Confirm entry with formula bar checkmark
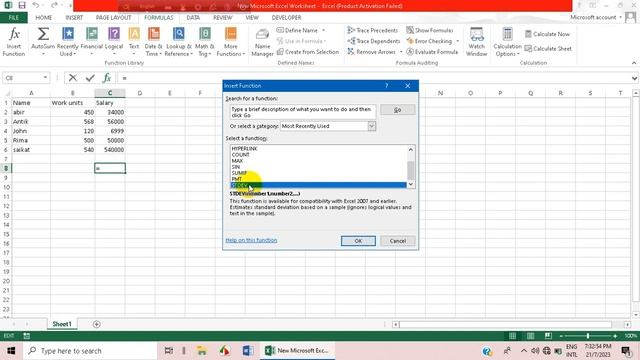This screenshot has width=640, height=360. coord(90,78)
